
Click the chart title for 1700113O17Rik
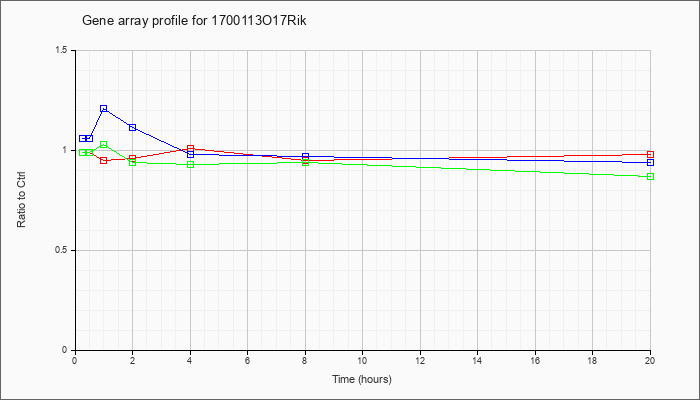pyautogui.click(x=194, y=21)
